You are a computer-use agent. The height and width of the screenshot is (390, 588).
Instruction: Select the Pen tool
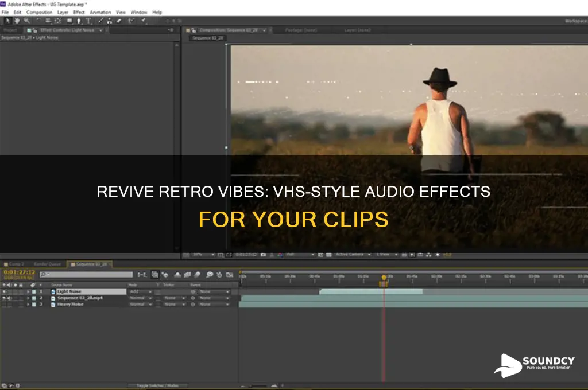coord(79,21)
